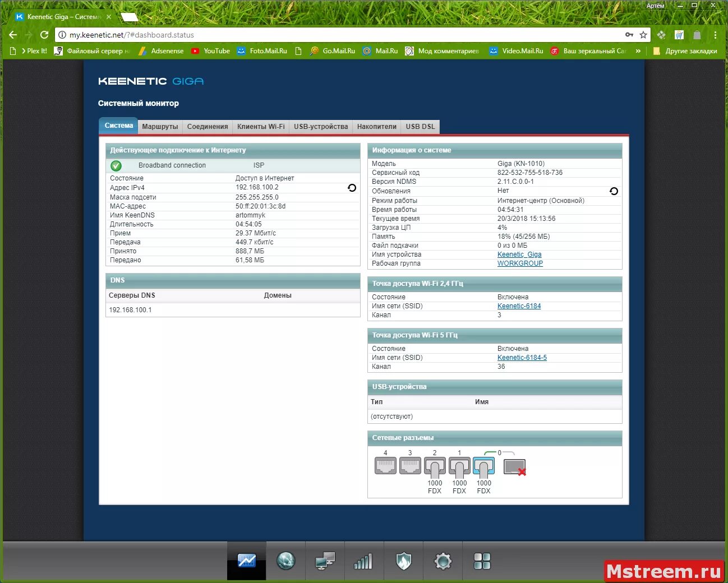The image size is (728, 583).
Task: Open the Internet globe icon in bottom bar
Action: click(285, 561)
